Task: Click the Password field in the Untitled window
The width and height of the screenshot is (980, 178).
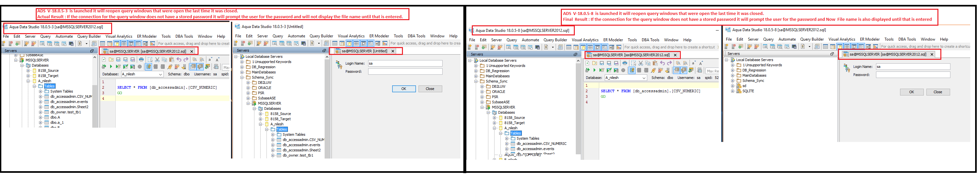Action: (x=405, y=71)
